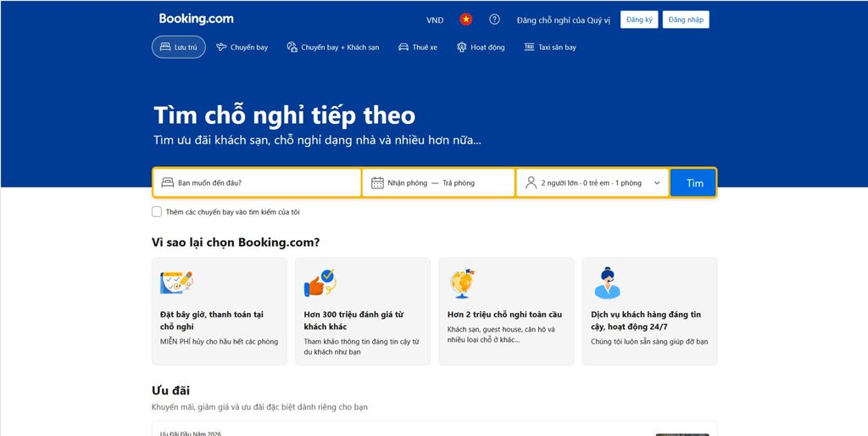Click the Bạn muốn đến đâu destination field
Viewport: 868px width, 436px height.
point(263,182)
